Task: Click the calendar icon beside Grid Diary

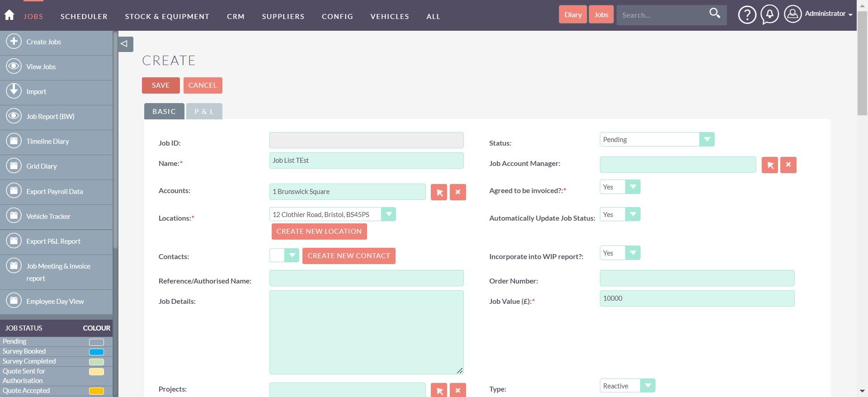Action: (14, 166)
